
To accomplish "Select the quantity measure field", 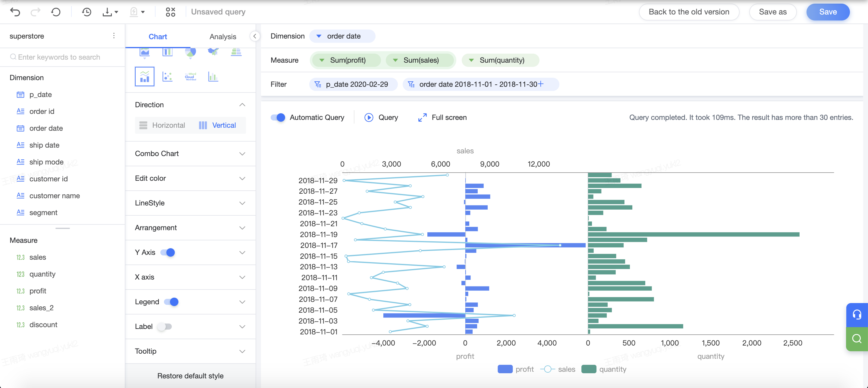I will (x=42, y=274).
